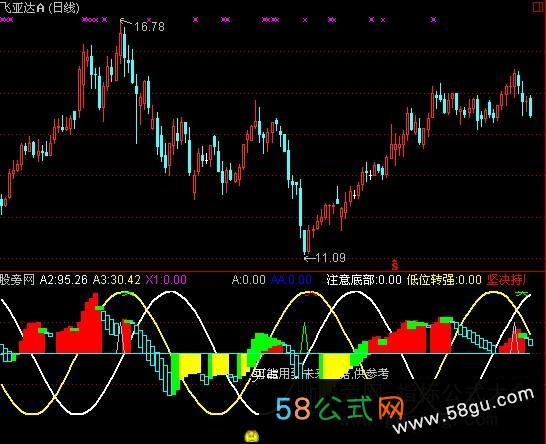Image resolution: width=546 pixels, height=444 pixels.
Task: Click the 注意底部:0.00 indicator label
Action: [364, 280]
